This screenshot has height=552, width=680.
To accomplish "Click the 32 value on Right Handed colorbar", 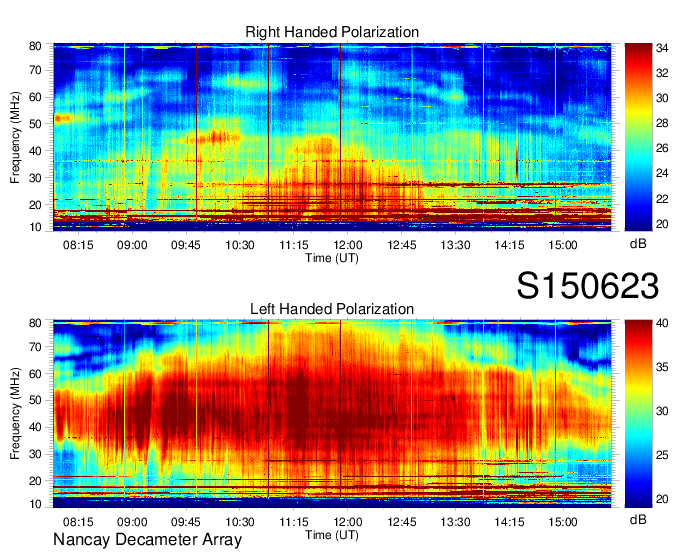I will (662, 73).
